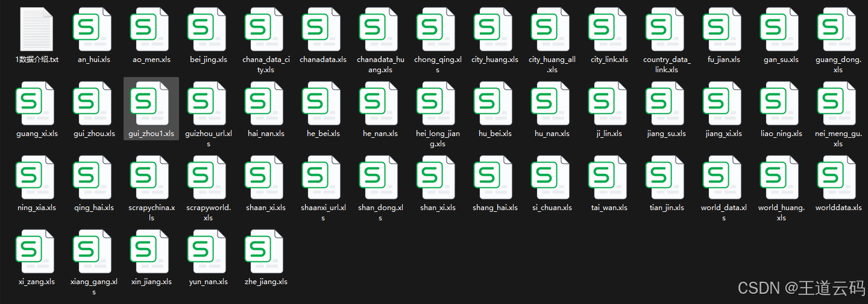The image size is (868, 304).
Task: Click the fu_jian.xls spreadsheet icon
Action: (x=723, y=29)
